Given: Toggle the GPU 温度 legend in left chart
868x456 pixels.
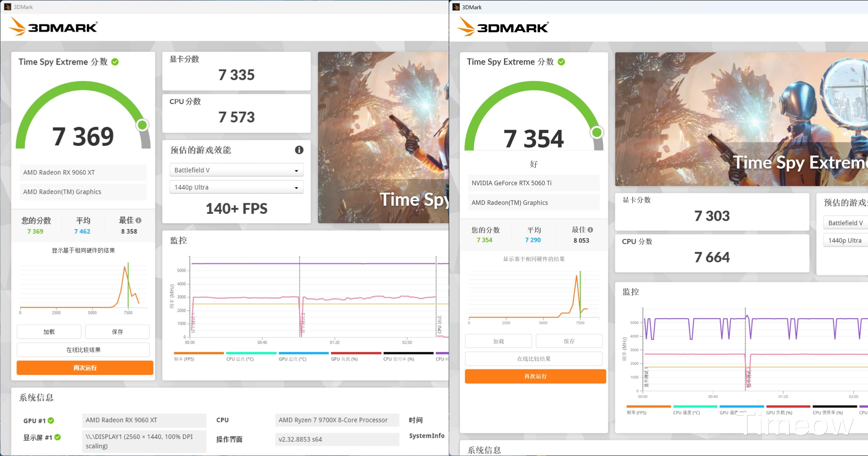Looking at the screenshot, I should click(x=292, y=359).
